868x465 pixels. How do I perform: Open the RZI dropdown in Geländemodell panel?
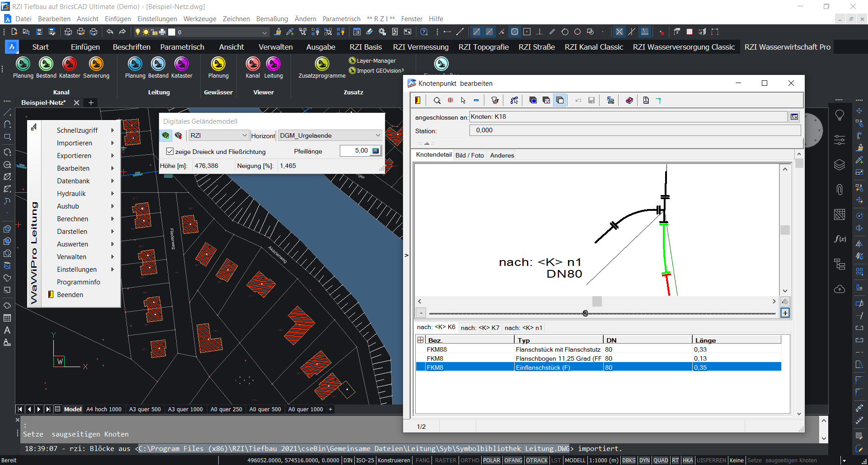(x=219, y=135)
